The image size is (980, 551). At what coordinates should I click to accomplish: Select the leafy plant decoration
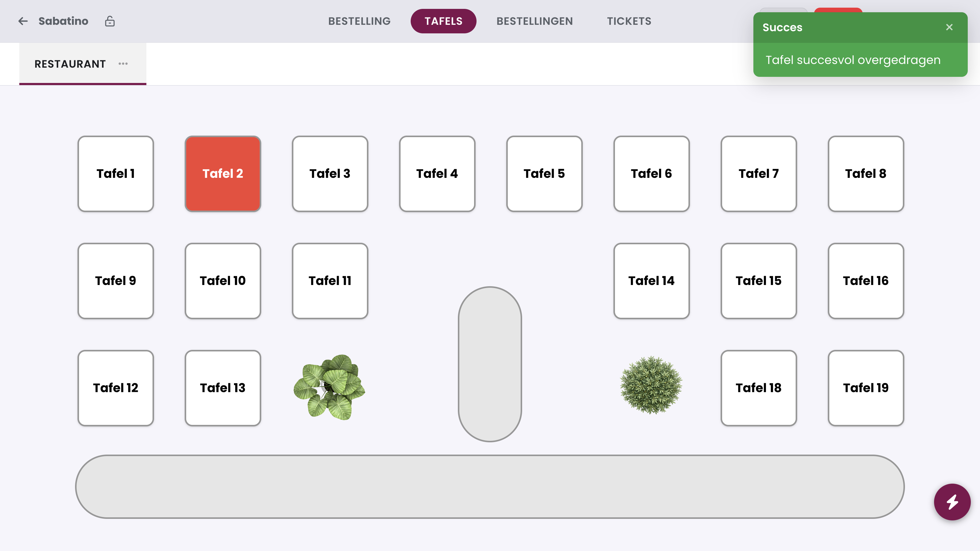click(330, 388)
